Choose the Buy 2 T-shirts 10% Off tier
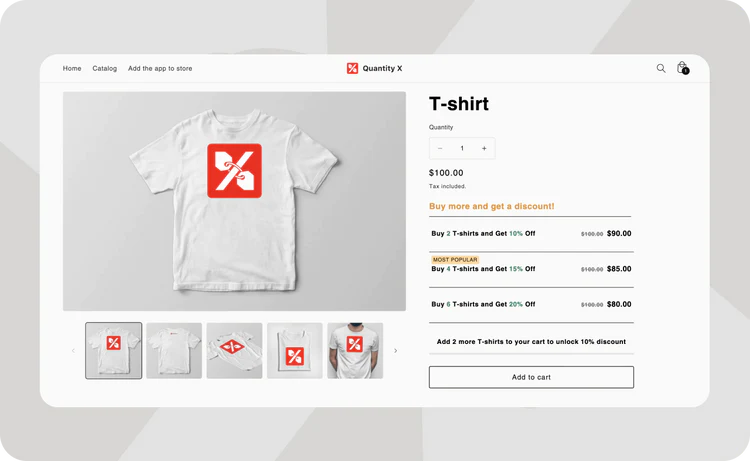 (531, 234)
